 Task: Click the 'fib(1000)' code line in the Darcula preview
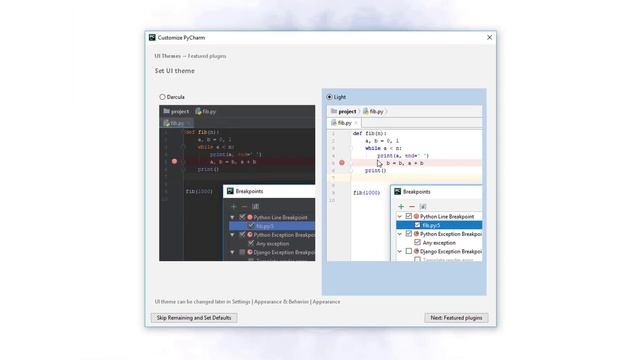pos(199,191)
